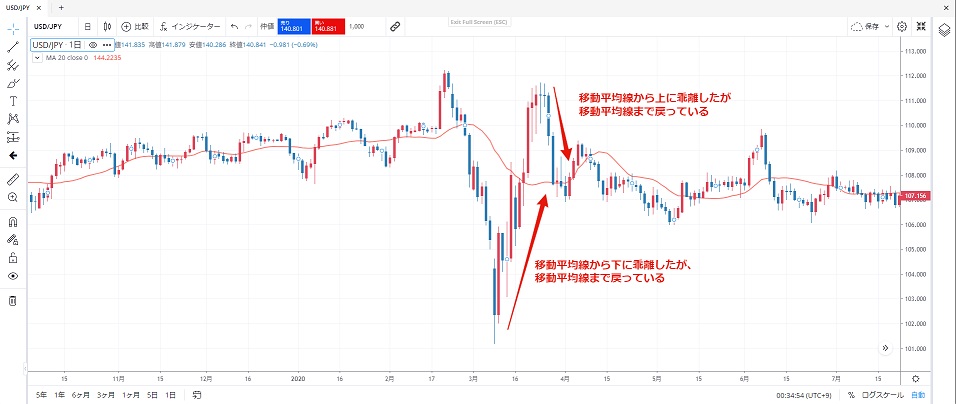956x404 pixels.
Task: Open the 1日 timeframe interval dropdown
Action: [x=87, y=26]
